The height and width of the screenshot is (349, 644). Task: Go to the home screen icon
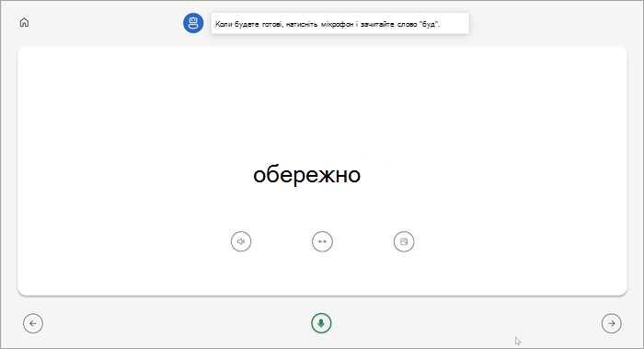[x=24, y=23]
